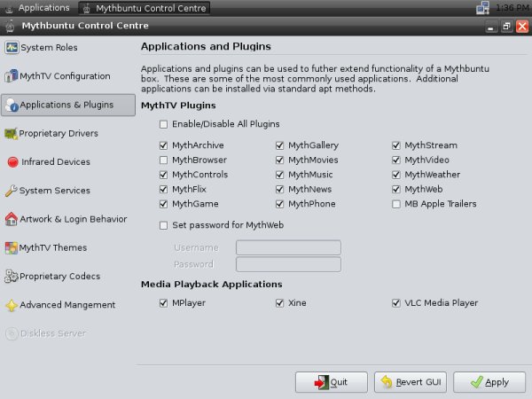Image resolution: width=532 pixels, height=399 pixels.
Task: Switch to Proprietary Codecs section
Action: click(x=68, y=276)
